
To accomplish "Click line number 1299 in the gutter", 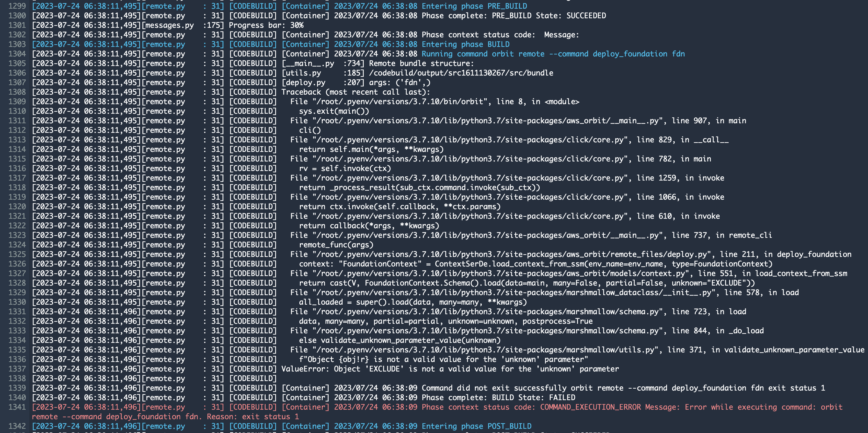I will [x=18, y=6].
